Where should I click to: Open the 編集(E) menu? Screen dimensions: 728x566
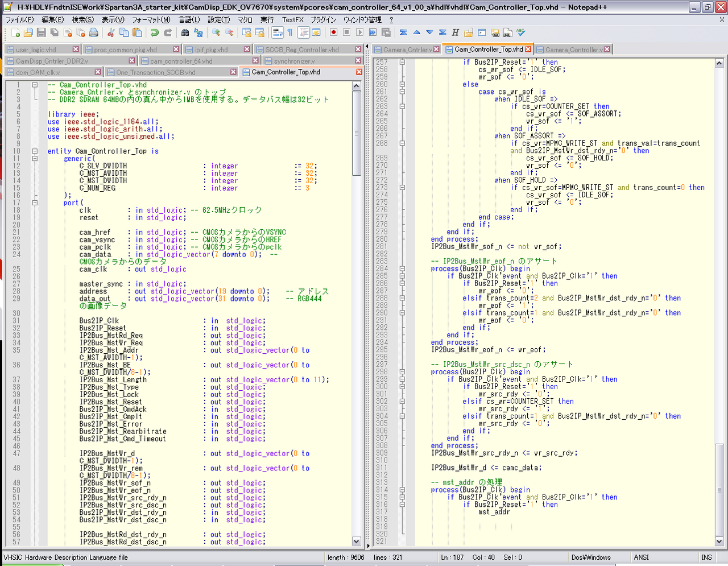tap(52, 19)
